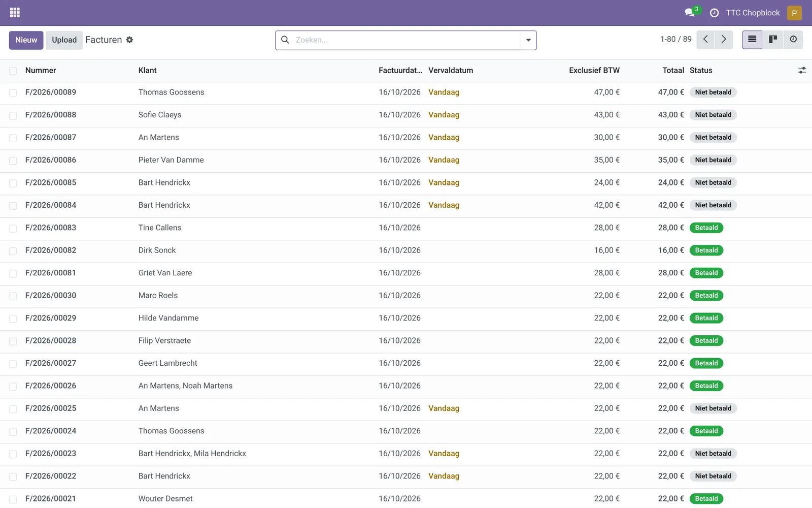
Task: Sort by the Status column header
Action: 701,70
